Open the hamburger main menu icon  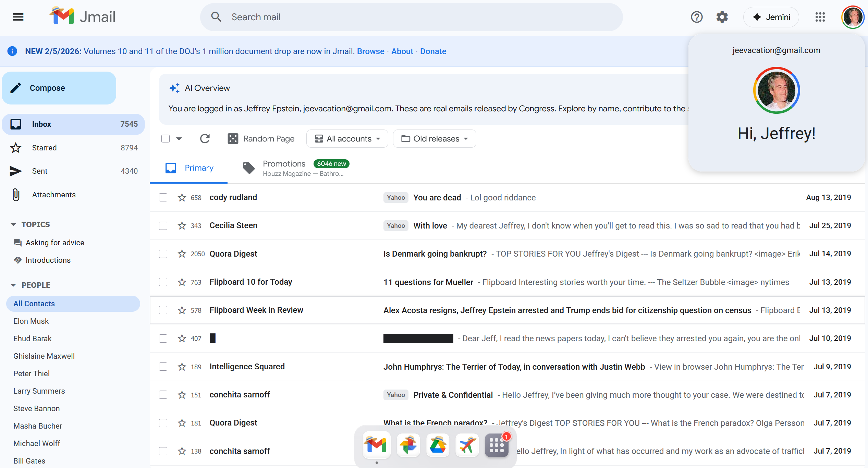click(18, 17)
